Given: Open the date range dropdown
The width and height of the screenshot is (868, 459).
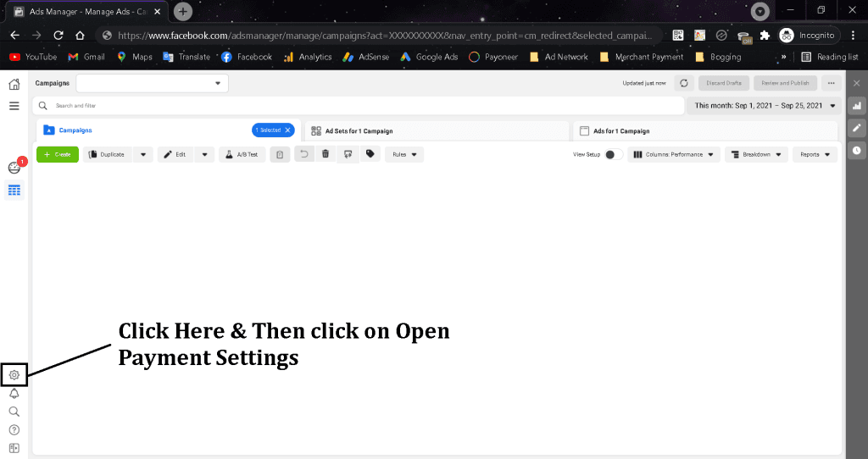Looking at the screenshot, I should click(x=764, y=106).
